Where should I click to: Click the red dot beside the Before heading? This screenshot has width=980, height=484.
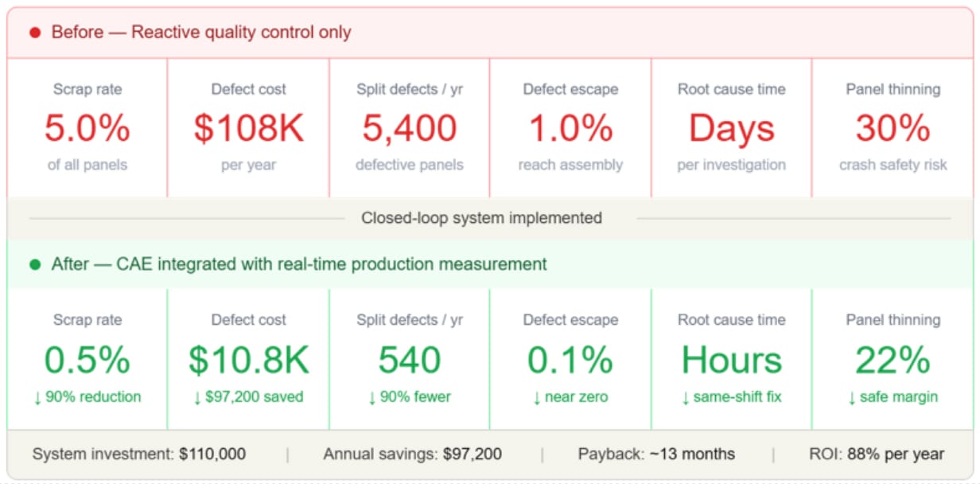coord(34,33)
